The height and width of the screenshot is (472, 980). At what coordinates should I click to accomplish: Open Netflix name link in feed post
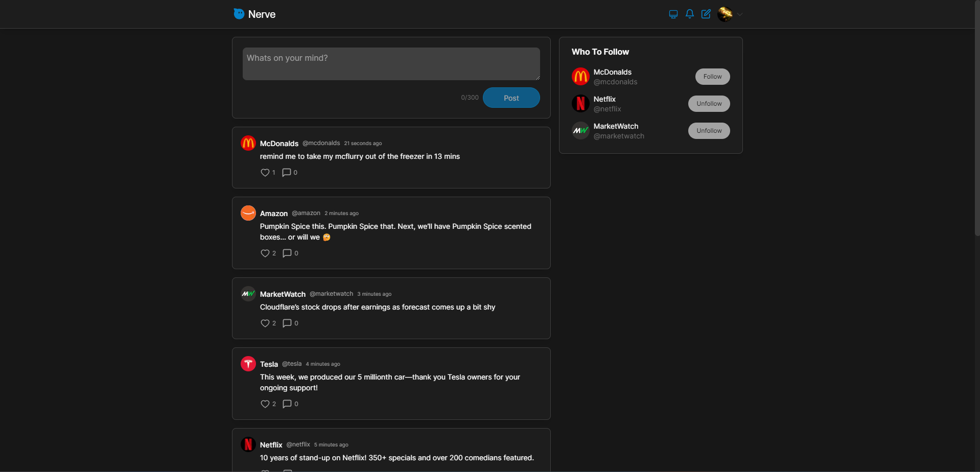coord(271,445)
